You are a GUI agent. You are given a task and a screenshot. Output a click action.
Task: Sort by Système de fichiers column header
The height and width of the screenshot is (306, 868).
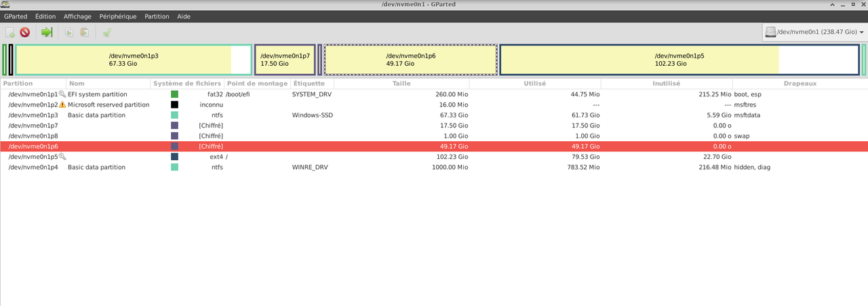point(187,83)
